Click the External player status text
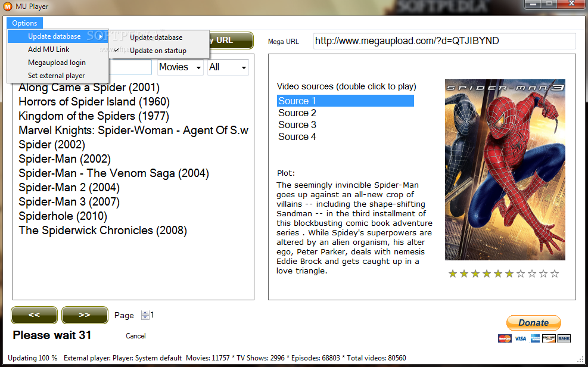The image size is (588, 367). (123, 358)
